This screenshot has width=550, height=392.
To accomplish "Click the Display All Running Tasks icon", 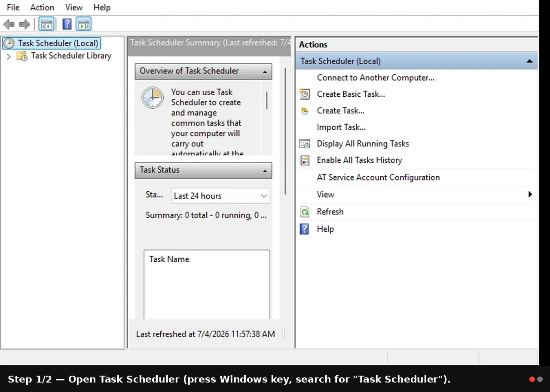I will point(305,144).
